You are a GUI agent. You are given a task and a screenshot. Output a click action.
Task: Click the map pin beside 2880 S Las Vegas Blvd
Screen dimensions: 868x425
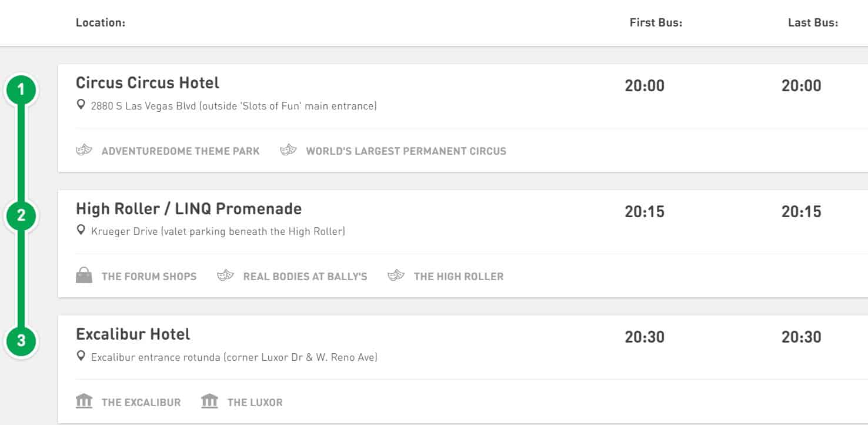pos(81,105)
